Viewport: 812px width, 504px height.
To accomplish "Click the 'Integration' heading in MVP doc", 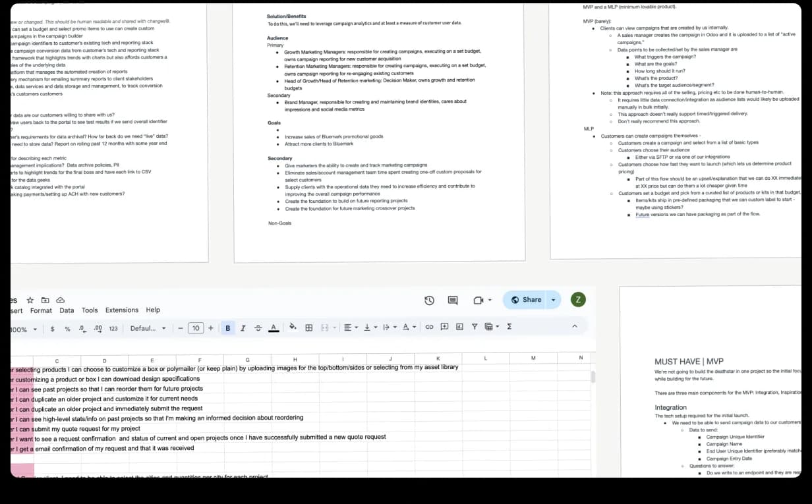I will (x=670, y=408).
